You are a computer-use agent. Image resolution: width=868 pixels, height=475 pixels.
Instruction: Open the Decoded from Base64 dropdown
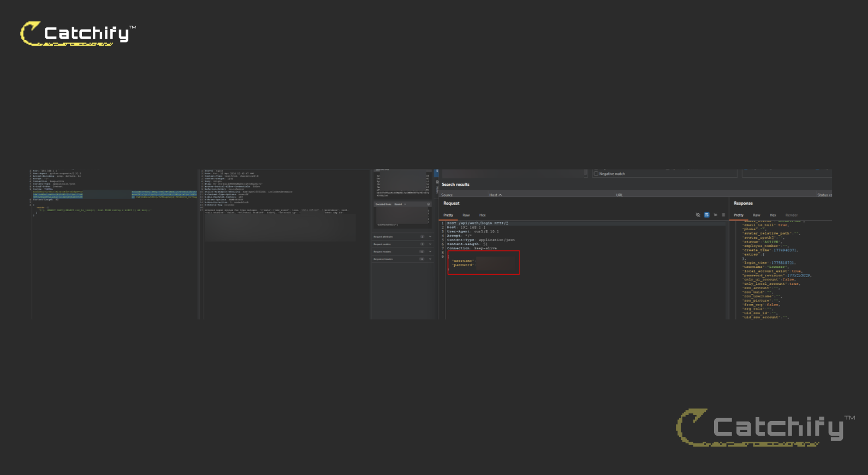click(400, 204)
